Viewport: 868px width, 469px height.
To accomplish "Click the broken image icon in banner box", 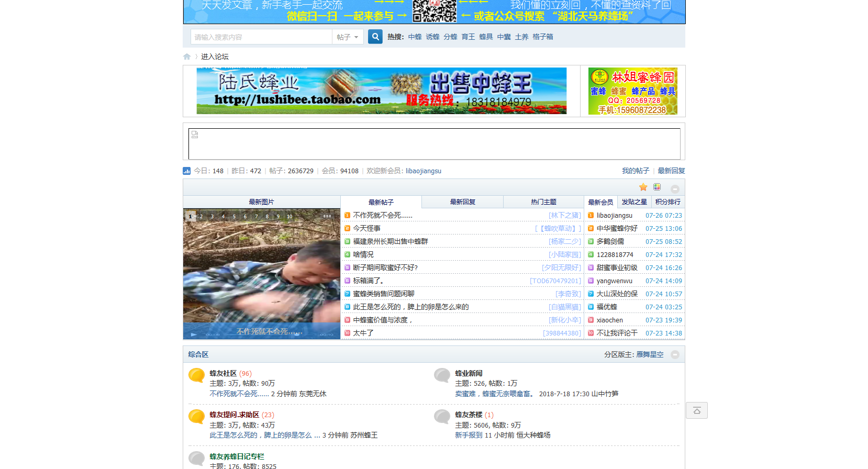I will pos(195,135).
